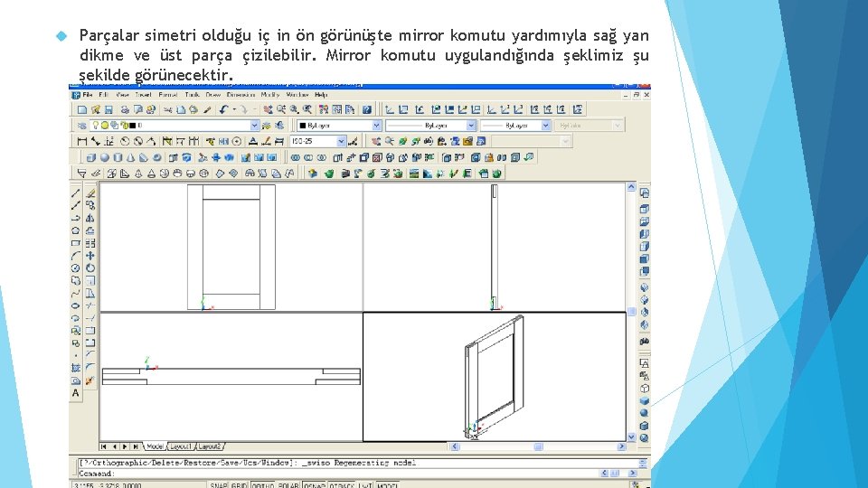The width and height of the screenshot is (868, 488).
Task: Click the New drawing icon
Action: tap(82, 109)
